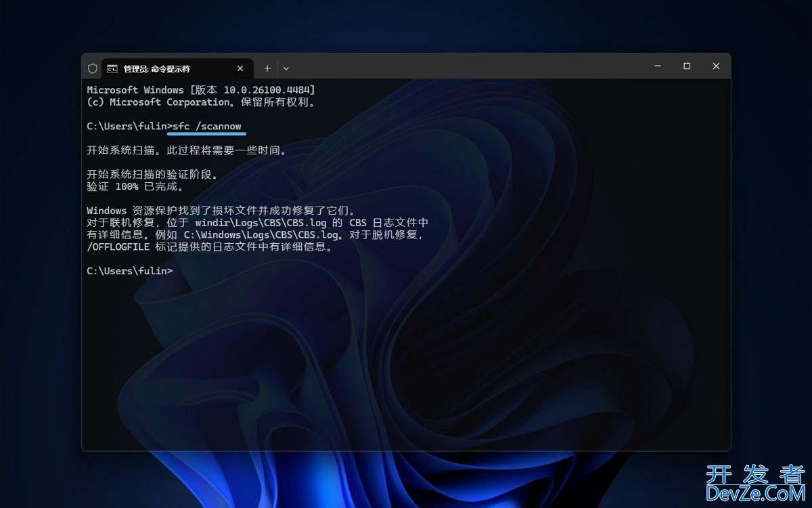Click the '验证 100% 已完成。' line

click(x=135, y=186)
